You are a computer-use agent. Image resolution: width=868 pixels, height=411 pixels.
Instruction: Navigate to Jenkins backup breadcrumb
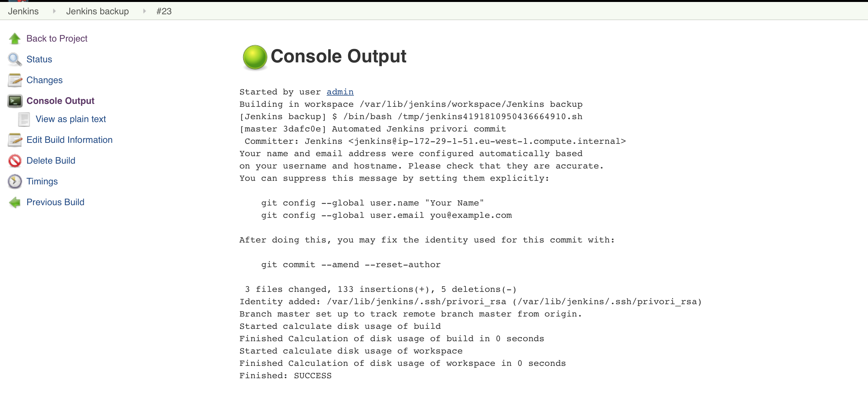(x=97, y=10)
